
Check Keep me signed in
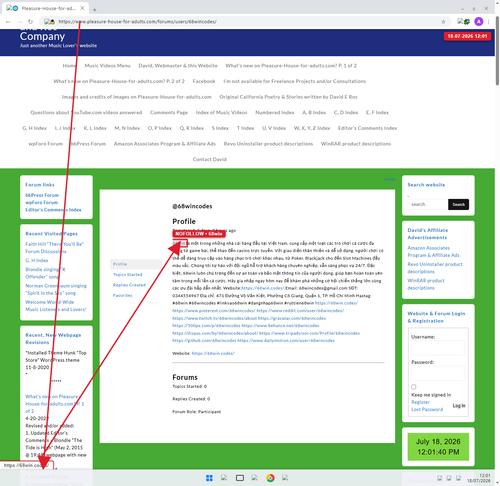coord(414,387)
